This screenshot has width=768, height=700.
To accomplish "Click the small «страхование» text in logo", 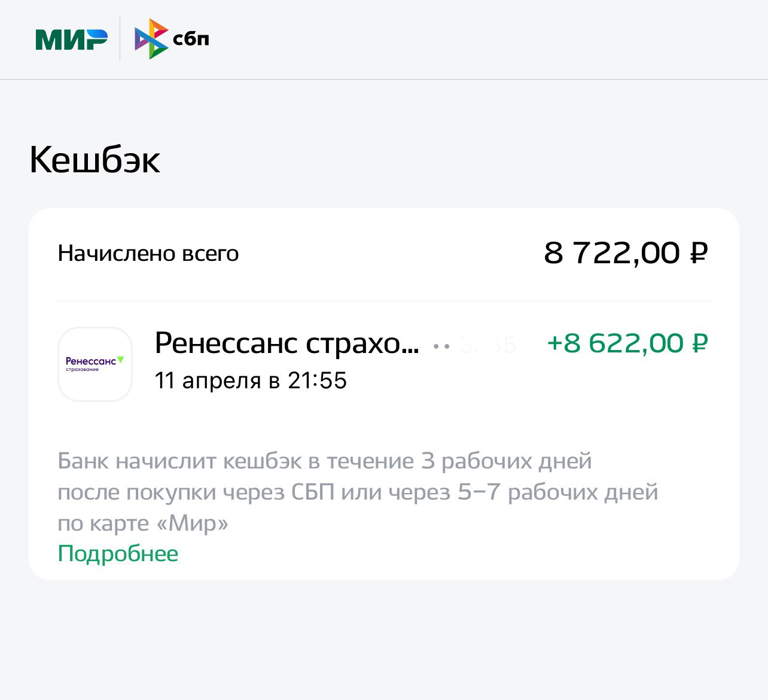I will tap(82, 369).
